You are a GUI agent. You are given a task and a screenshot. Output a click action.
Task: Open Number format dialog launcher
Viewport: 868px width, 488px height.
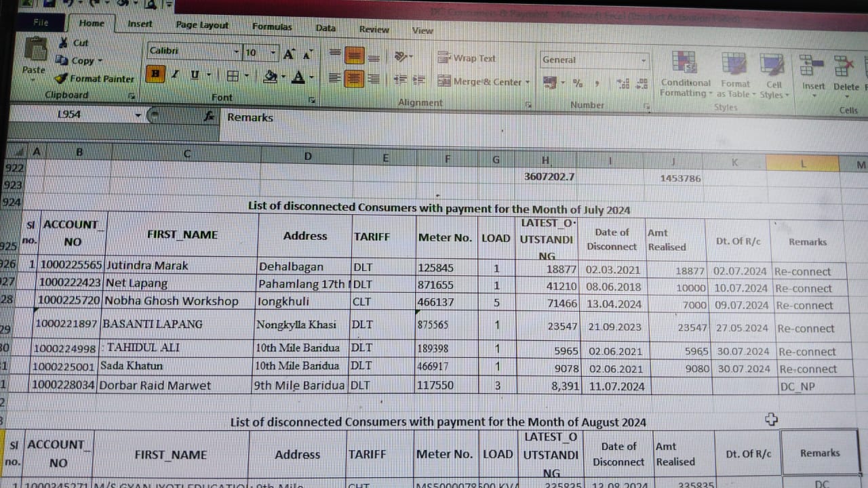pyautogui.click(x=648, y=106)
